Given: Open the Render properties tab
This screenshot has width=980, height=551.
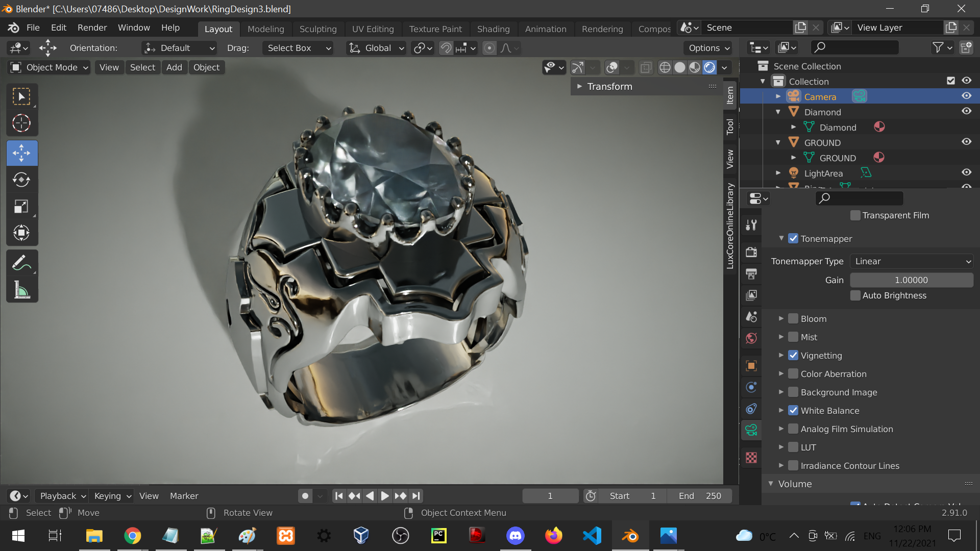Looking at the screenshot, I should point(751,252).
